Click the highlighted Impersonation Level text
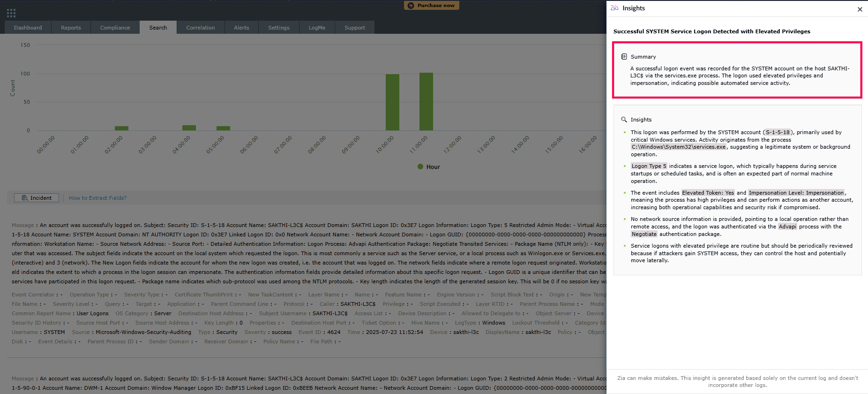Screen dimensions: 868x394 pyautogui.click(x=796, y=193)
